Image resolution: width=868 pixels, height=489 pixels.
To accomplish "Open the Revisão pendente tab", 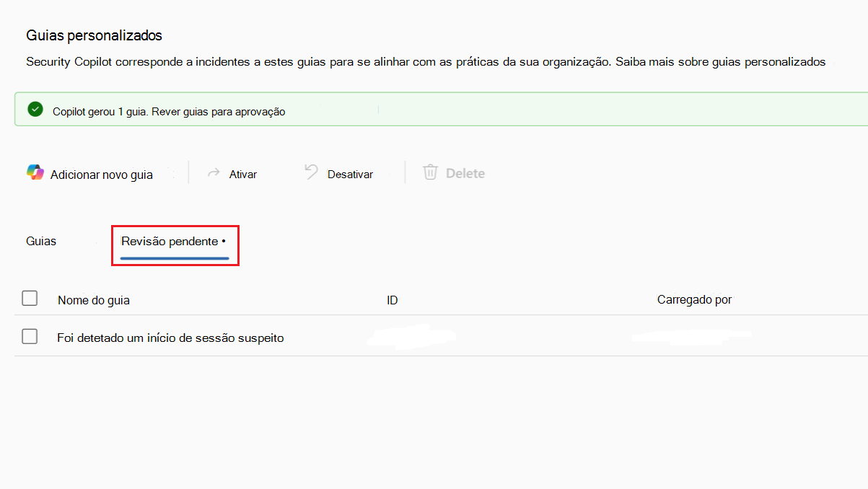I will click(x=173, y=241).
